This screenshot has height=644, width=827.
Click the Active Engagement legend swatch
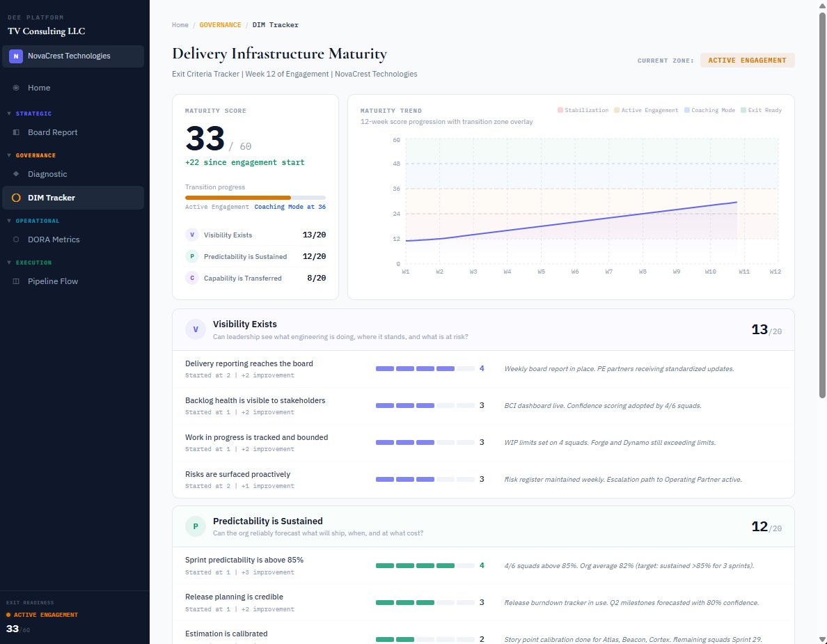(x=617, y=110)
